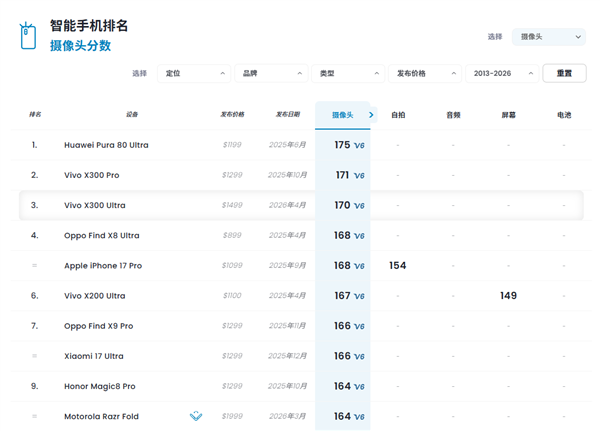
Task: Open the 摄像头 score category dropdown
Action: [x=549, y=37]
